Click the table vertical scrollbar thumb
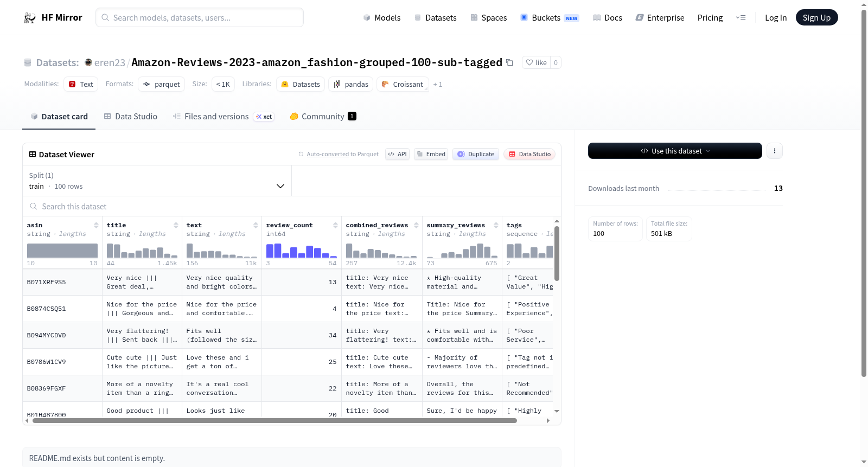 [x=557, y=253]
